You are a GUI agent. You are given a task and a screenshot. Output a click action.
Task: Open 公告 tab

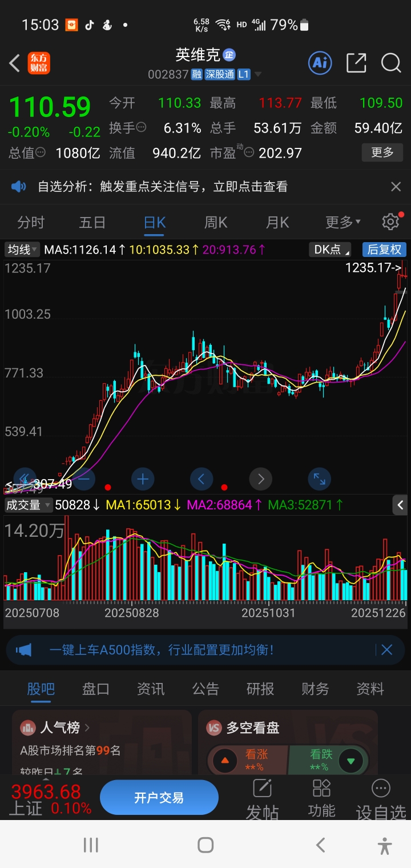point(205,689)
